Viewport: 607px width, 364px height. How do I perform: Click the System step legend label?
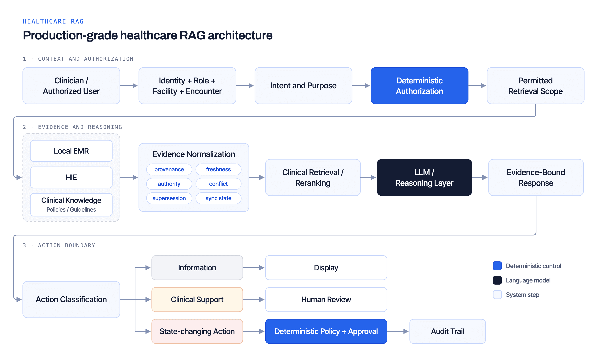tap(522, 295)
